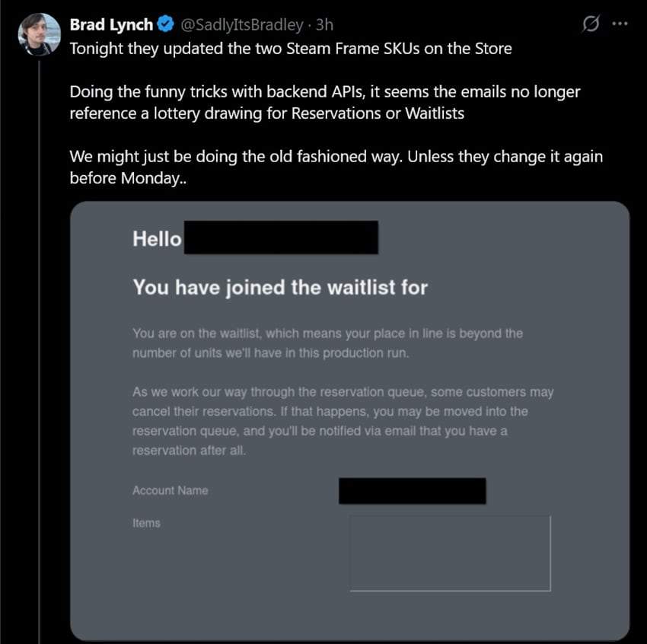This screenshot has height=644, width=647.
Task: Click the blue verified badge
Action: pyautogui.click(x=166, y=24)
